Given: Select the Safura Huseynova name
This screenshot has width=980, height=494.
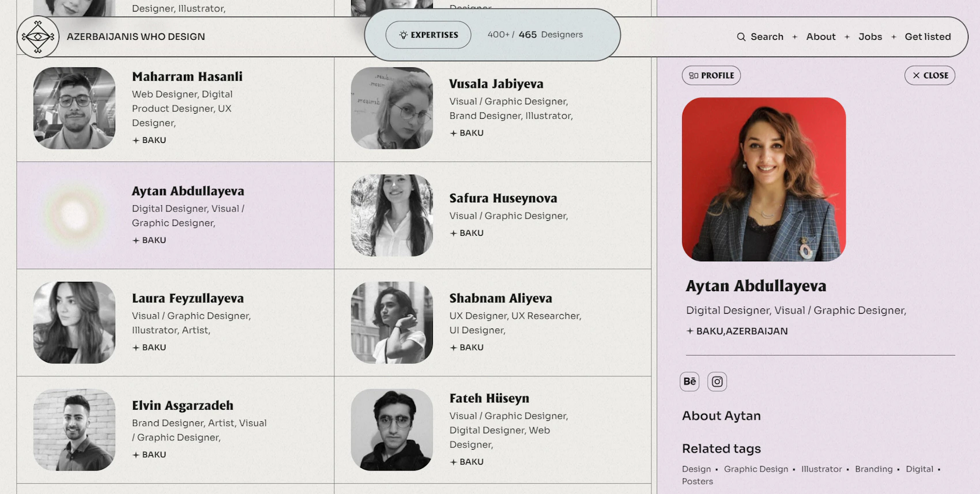Looking at the screenshot, I should click(x=503, y=198).
